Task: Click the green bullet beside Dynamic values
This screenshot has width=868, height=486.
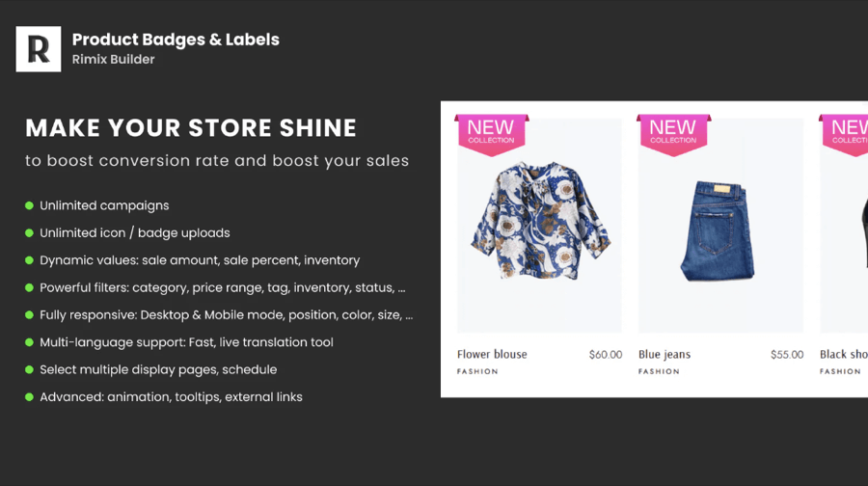Action: (x=30, y=260)
